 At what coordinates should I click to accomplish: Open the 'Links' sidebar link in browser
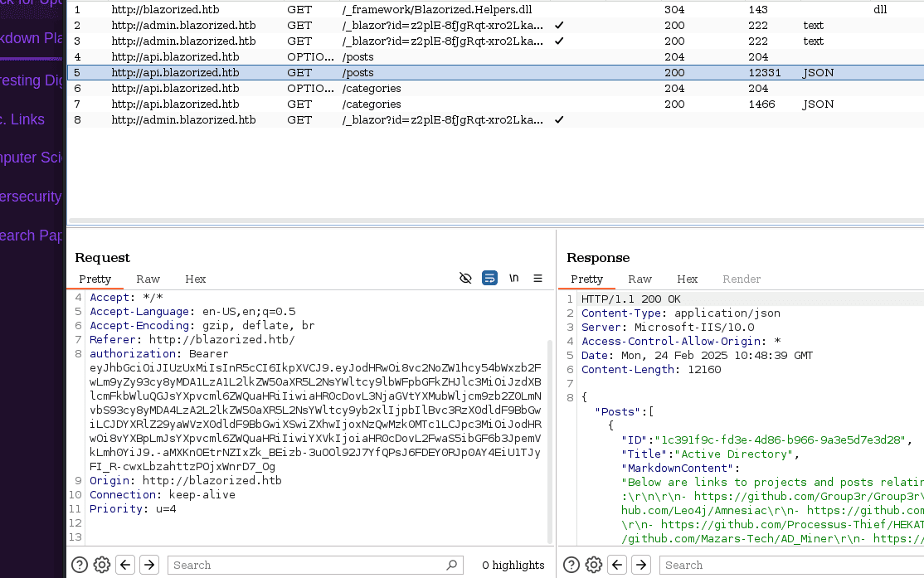pyautogui.click(x=22, y=119)
